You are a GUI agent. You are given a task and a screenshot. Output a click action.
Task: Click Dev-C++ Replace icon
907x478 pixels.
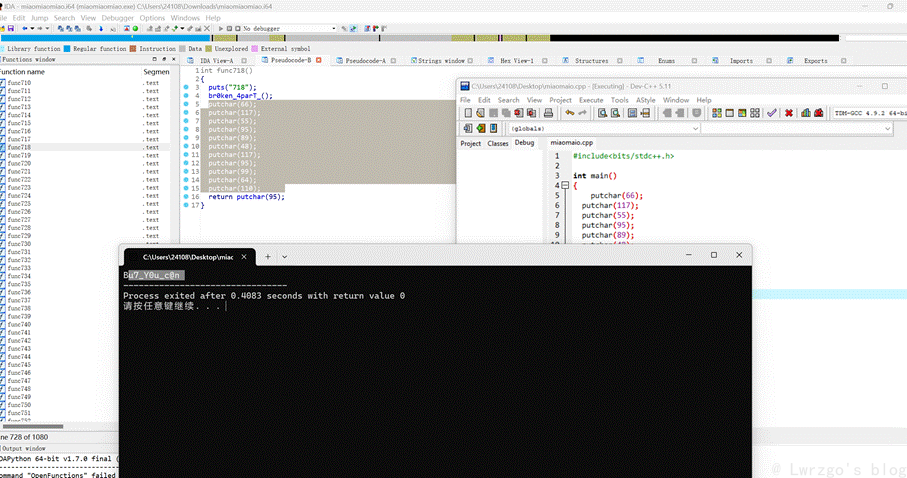pyautogui.click(x=615, y=113)
